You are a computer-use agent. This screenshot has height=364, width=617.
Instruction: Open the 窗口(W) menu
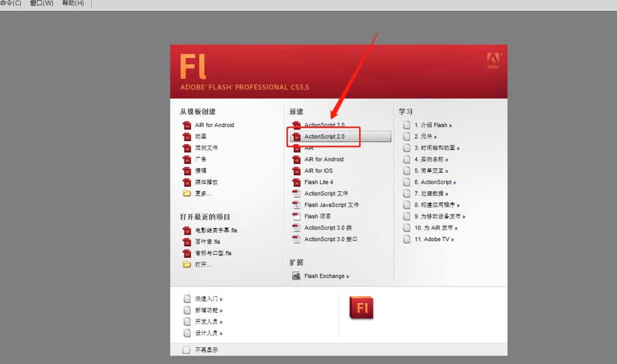click(42, 3)
